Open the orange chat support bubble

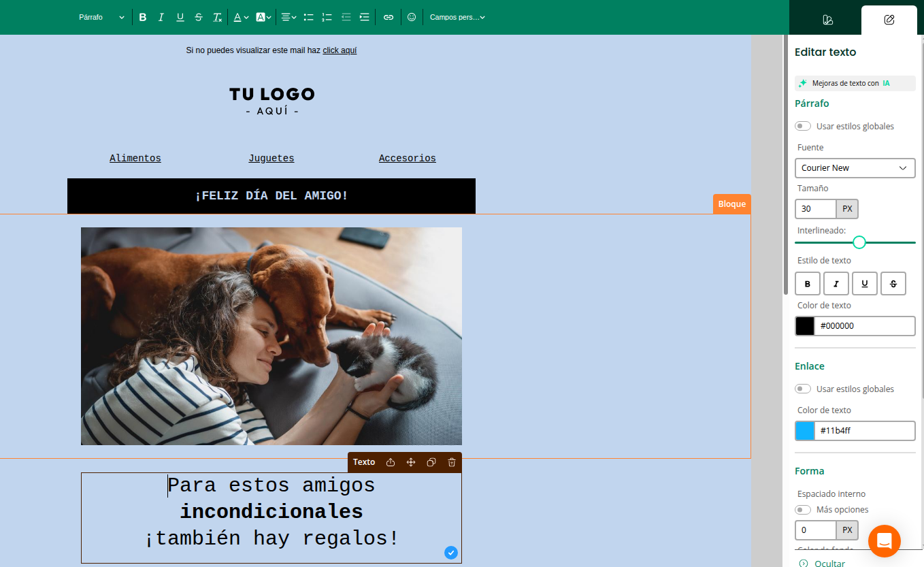coord(884,541)
